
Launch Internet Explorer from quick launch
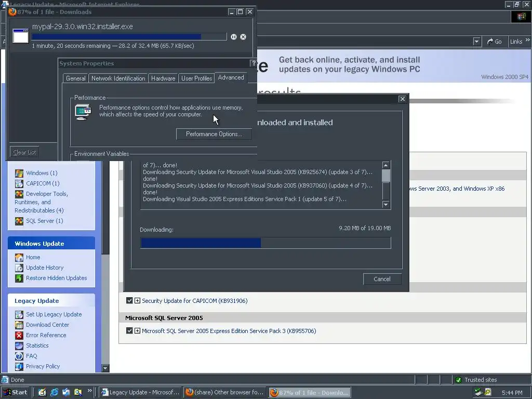tap(54, 392)
